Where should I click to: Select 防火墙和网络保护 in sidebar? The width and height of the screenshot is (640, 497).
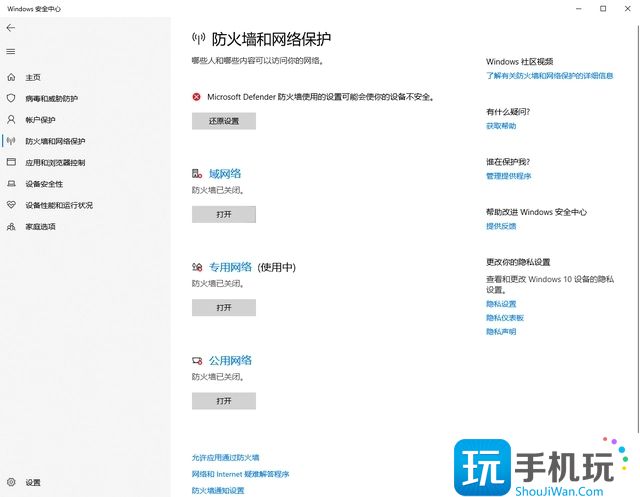pyautogui.click(x=55, y=141)
